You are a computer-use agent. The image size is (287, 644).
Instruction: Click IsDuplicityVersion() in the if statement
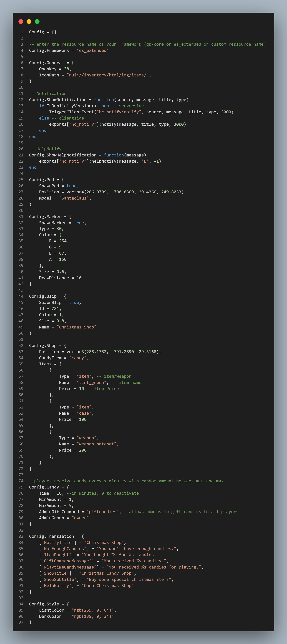[71, 106]
